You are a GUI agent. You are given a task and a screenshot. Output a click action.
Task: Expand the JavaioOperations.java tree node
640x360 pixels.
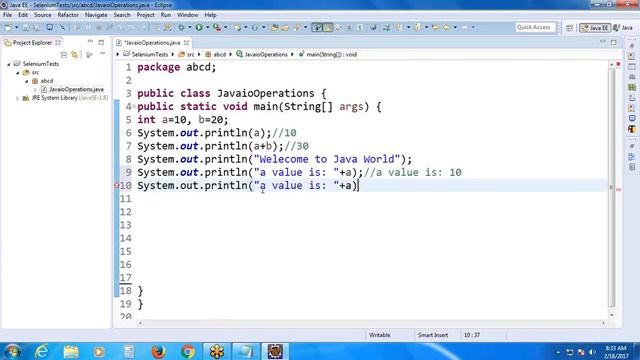pyautogui.click(x=36, y=89)
